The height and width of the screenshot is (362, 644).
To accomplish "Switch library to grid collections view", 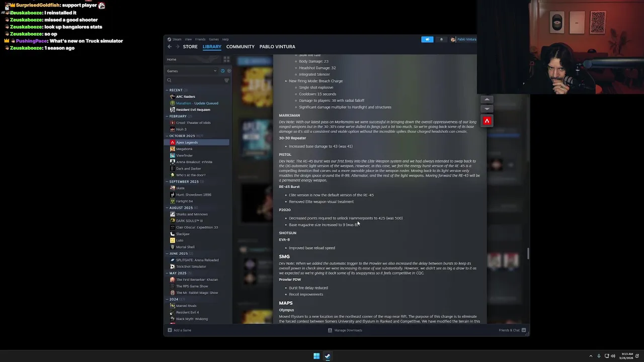I will pos(226,59).
